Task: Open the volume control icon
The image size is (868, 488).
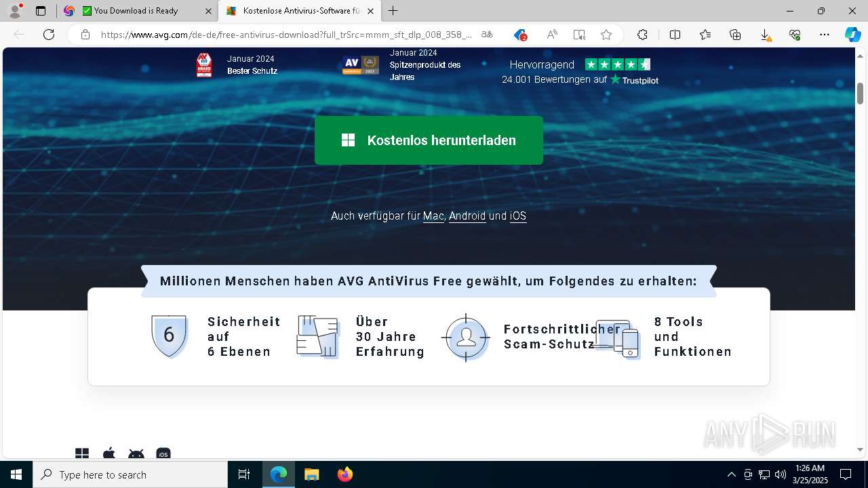Action: pyautogui.click(x=780, y=474)
